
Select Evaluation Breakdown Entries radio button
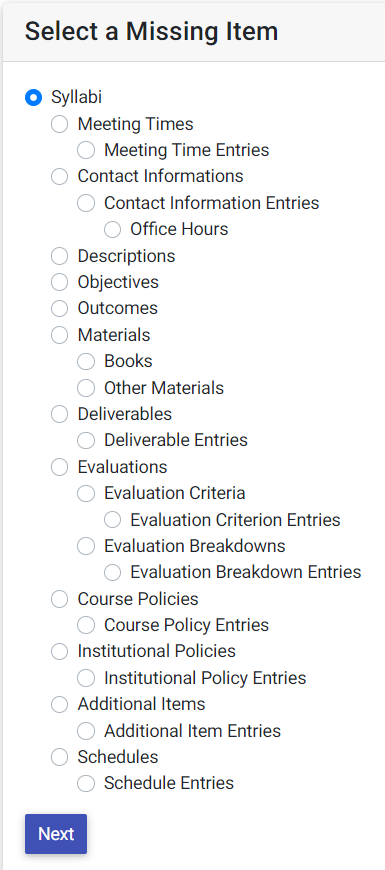tap(112, 573)
